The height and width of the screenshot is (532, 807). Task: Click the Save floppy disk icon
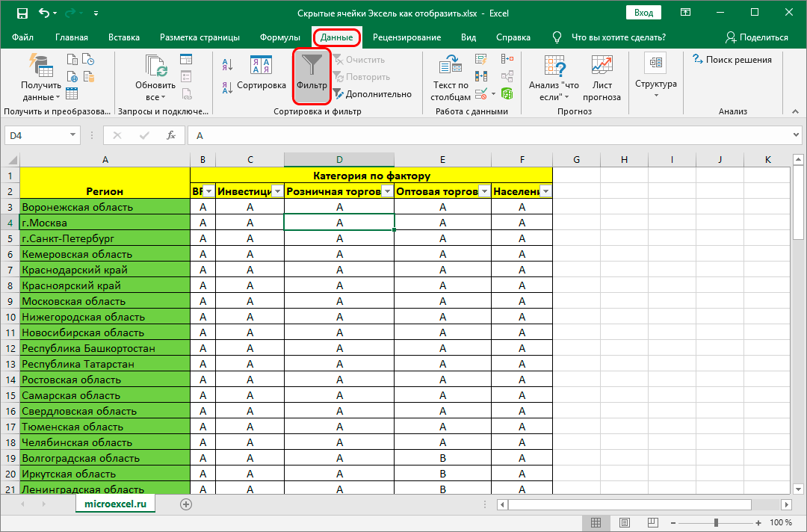tap(22, 13)
